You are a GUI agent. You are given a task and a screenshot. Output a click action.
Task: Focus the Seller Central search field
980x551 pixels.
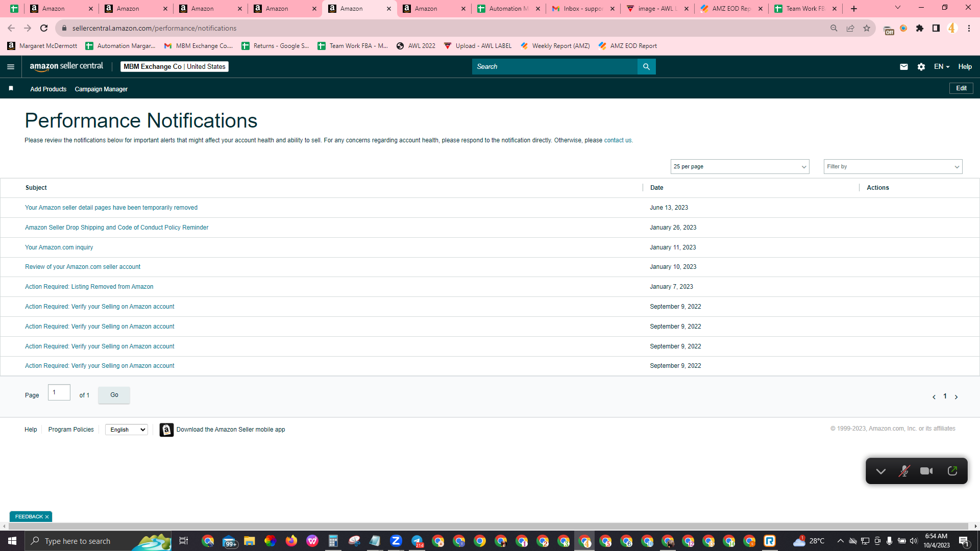point(554,67)
